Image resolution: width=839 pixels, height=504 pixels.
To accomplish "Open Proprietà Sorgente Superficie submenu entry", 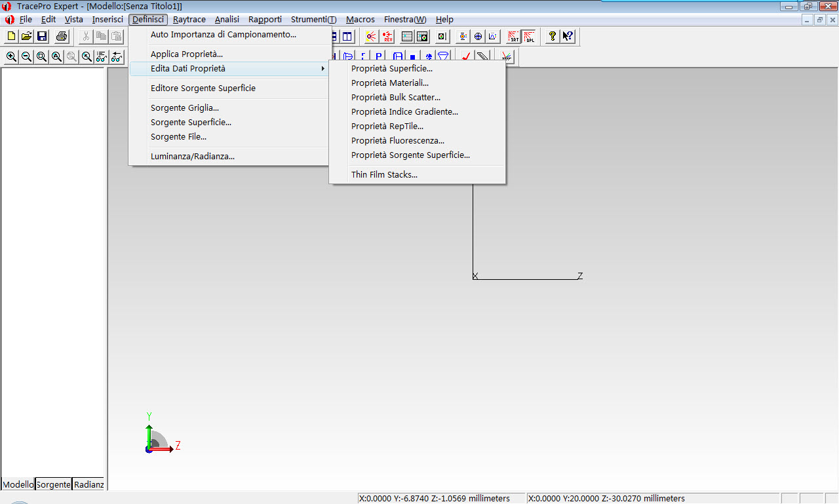I will pyautogui.click(x=418, y=155).
